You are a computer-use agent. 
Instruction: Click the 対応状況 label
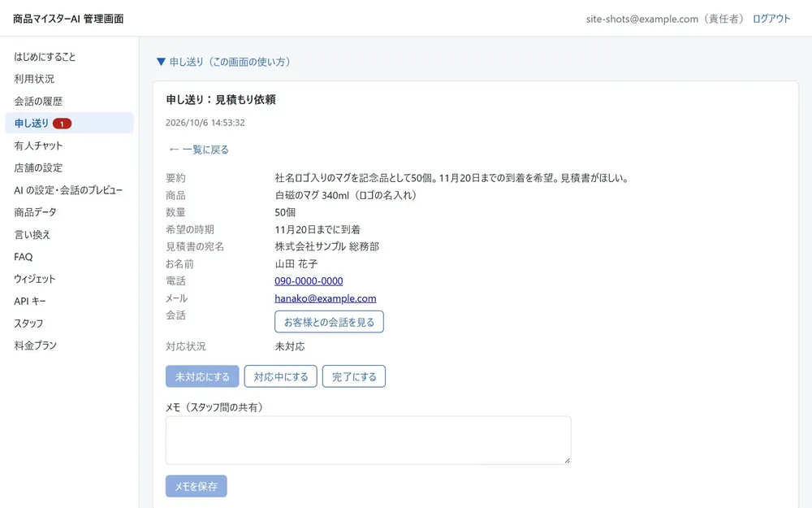185,346
